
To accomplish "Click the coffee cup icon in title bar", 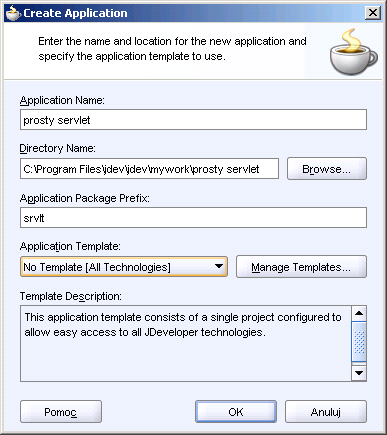I will (13, 13).
